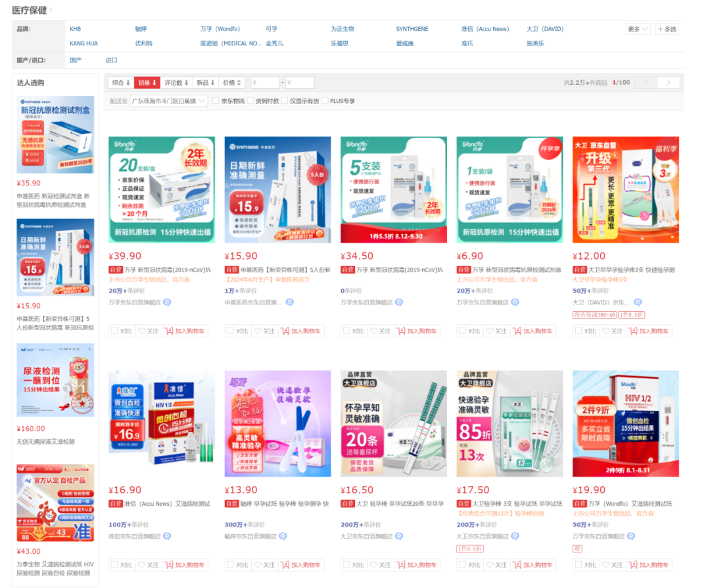The height and width of the screenshot is (588, 710).
Task: Add ¥19.90 HIV test strip to cart
Action: click(649, 565)
